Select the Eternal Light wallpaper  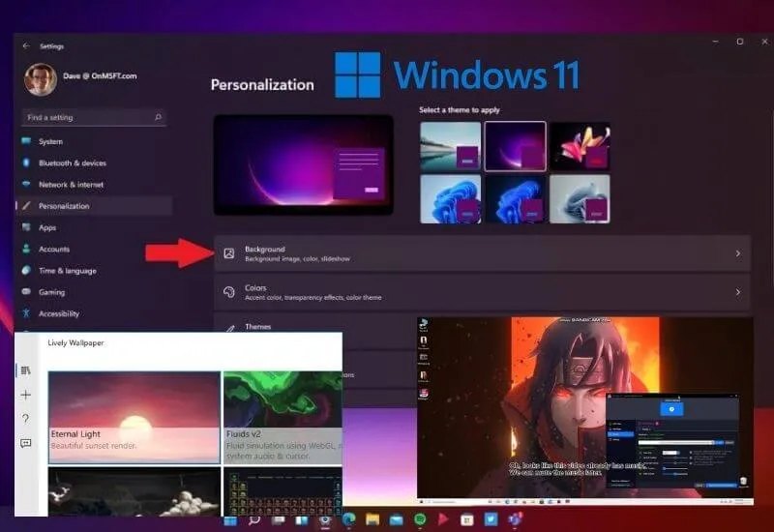point(134,418)
